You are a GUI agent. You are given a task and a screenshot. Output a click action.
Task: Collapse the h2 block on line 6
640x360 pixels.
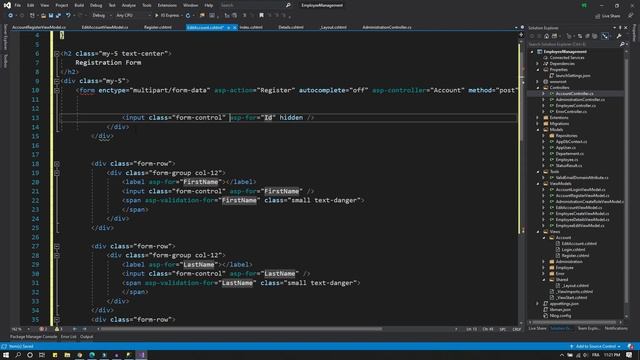57,53
